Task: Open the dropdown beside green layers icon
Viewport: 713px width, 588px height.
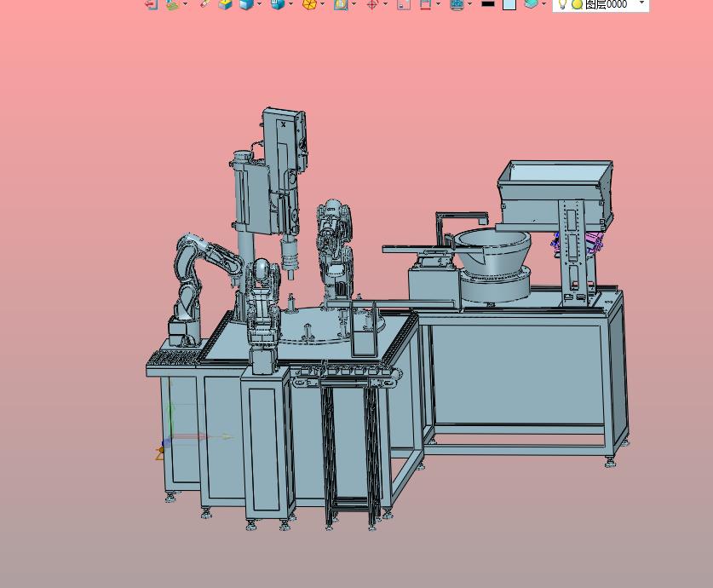Action: [185, 4]
